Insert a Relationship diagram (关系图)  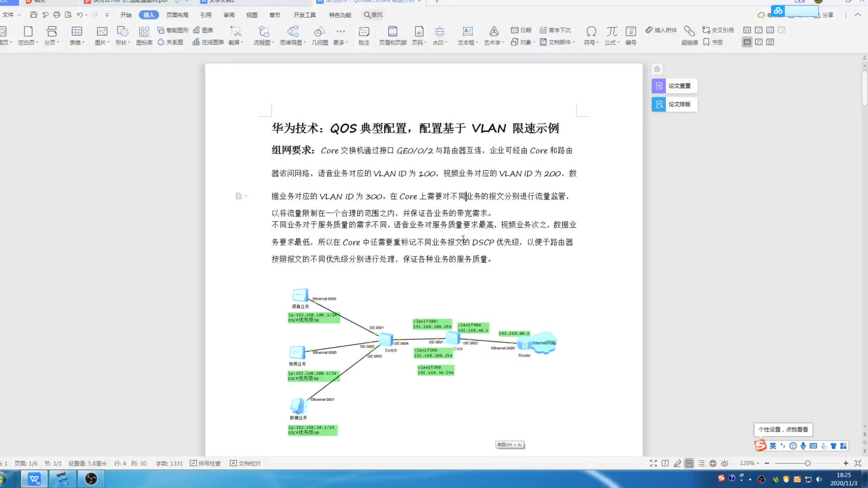tap(170, 42)
